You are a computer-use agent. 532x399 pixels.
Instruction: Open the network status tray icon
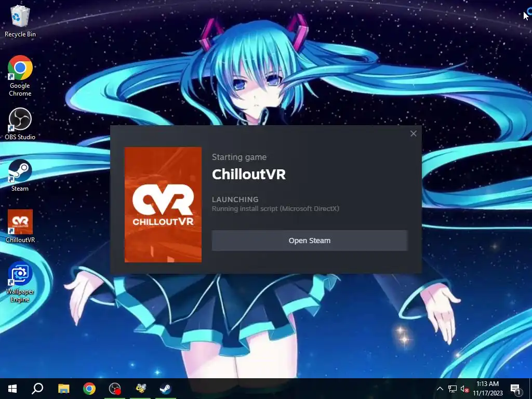click(453, 389)
